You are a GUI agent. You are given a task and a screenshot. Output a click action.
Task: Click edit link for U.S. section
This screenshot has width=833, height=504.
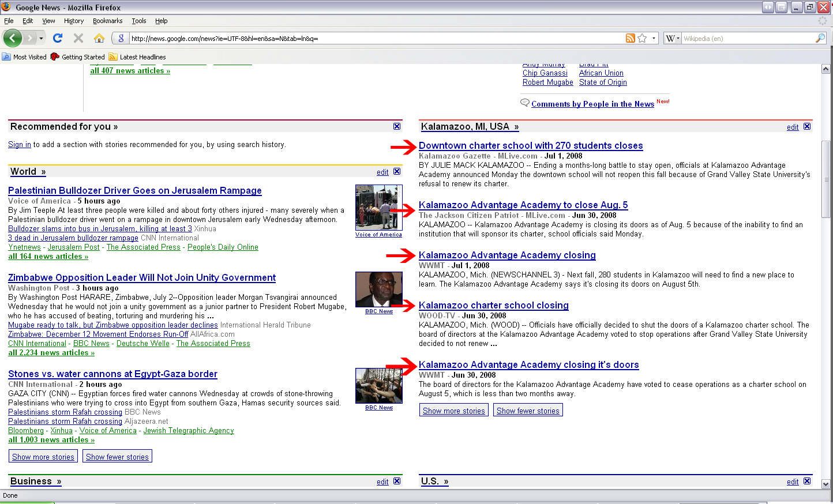pyautogui.click(x=793, y=482)
